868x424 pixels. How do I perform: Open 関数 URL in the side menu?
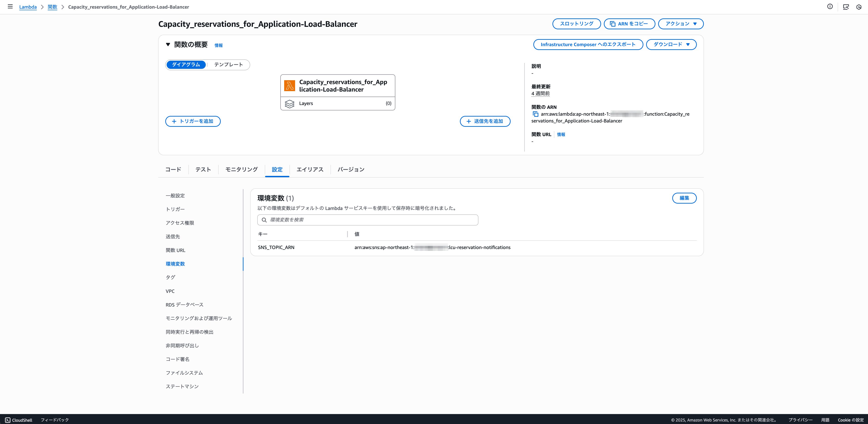(x=176, y=250)
